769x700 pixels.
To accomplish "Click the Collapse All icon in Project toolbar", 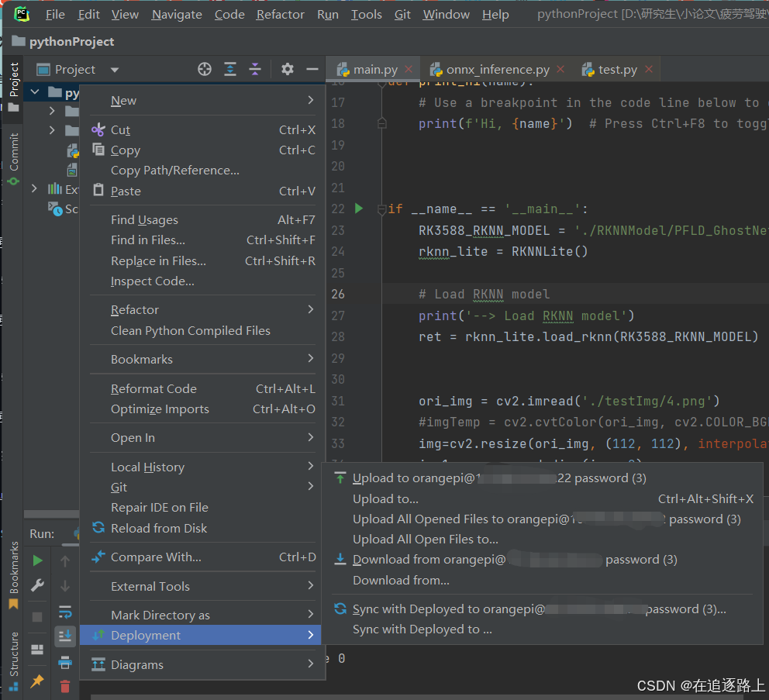I will click(x=255, y=69).
